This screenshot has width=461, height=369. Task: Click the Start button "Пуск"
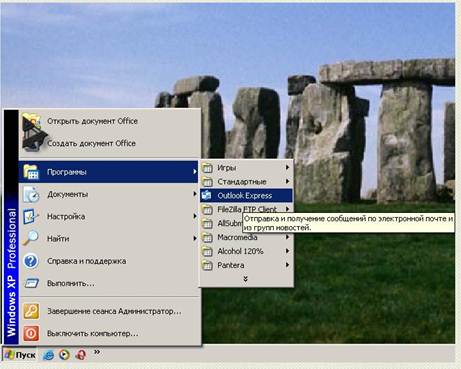(x=20, y=355)
